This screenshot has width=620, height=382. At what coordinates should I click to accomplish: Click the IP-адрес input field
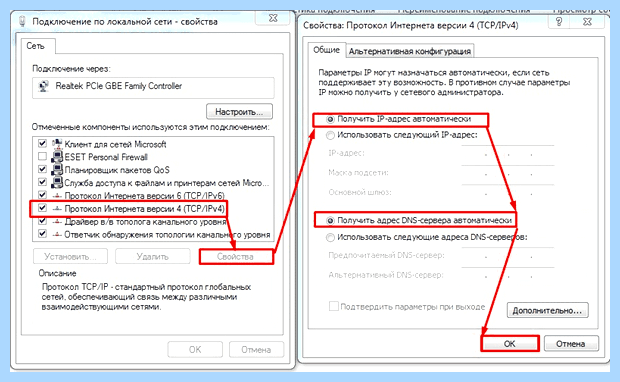(508, 153)
